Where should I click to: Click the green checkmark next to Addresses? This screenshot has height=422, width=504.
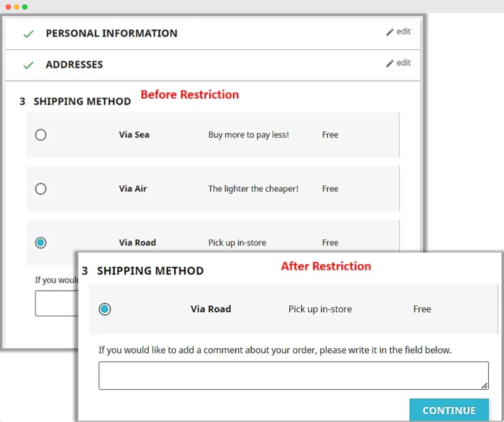click(x=29, y=65)
